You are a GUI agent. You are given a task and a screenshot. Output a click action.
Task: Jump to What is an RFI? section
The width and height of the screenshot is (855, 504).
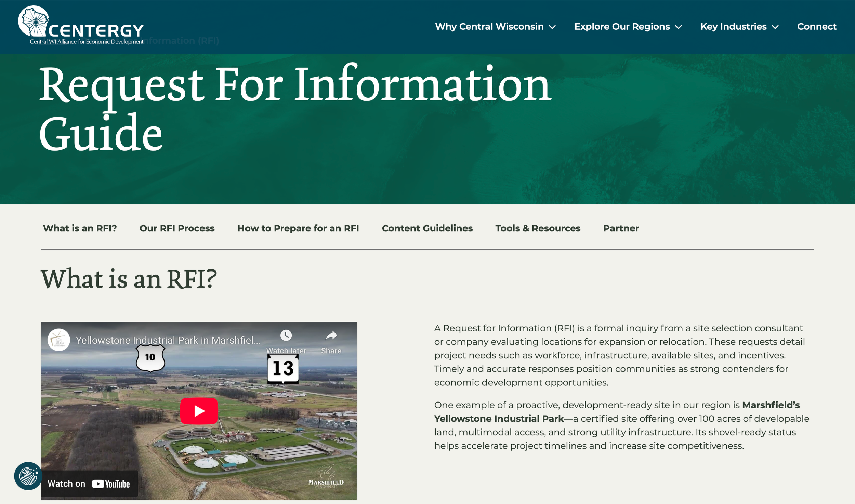[x=80, y=228]
